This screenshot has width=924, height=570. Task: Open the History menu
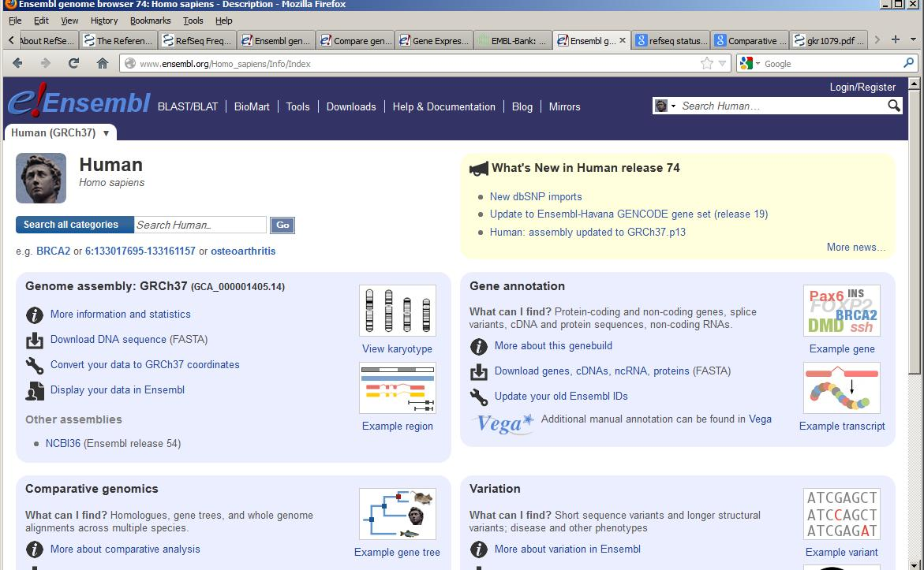(x=104, y=20)
